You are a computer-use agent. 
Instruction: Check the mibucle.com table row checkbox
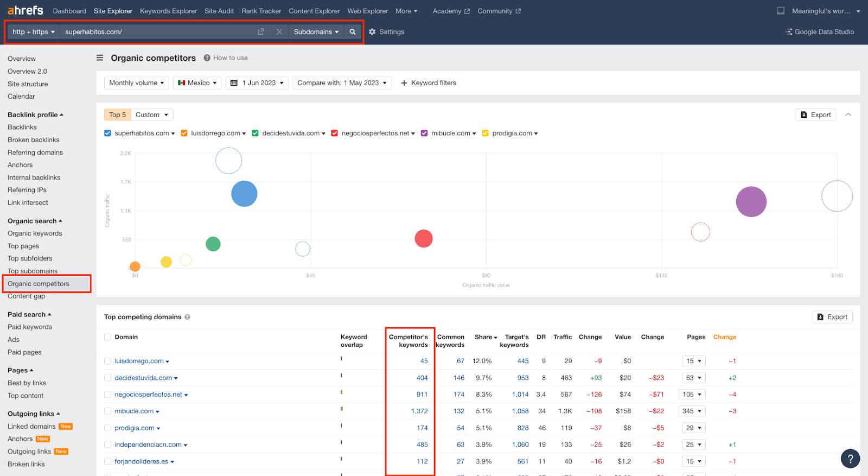(107, 411)
